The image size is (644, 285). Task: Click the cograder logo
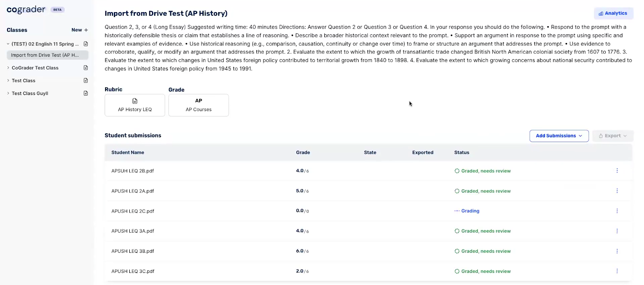tap(26, 10)
